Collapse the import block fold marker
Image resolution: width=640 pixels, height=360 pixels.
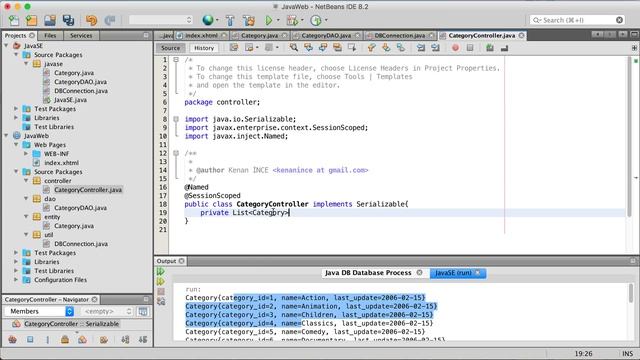pyautogui.click(x=176, y=119)
